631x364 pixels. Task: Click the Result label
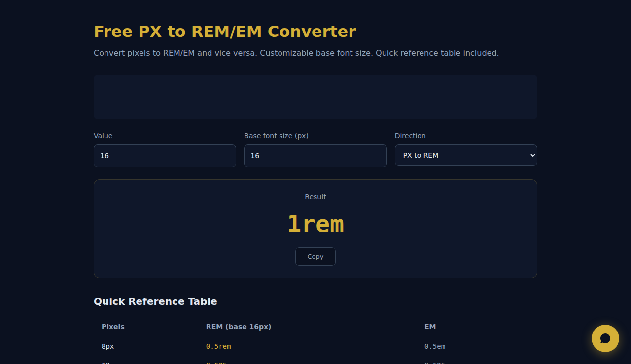(x=315, y=197)
